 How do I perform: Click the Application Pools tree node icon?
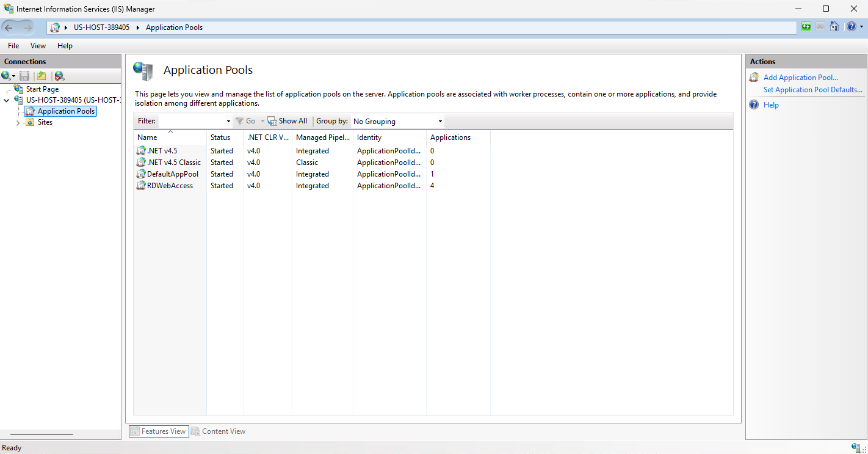[30, 111]
